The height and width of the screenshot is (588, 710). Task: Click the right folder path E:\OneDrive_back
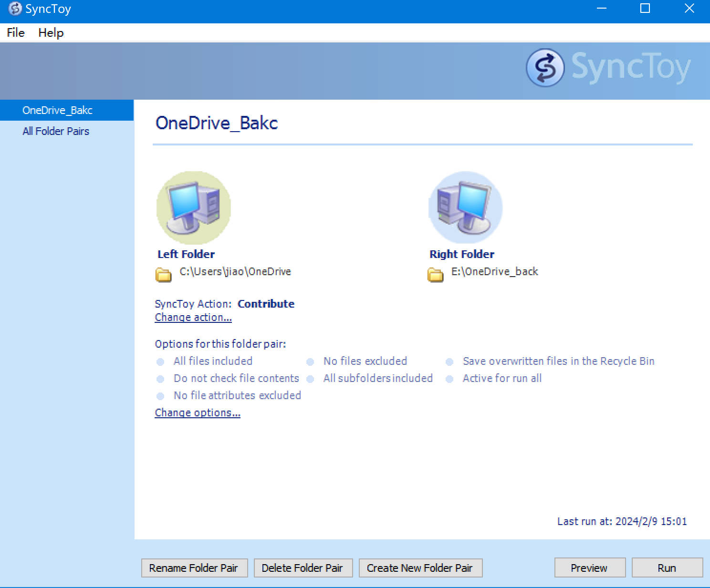pyautogui.click(x=495, y=271)
